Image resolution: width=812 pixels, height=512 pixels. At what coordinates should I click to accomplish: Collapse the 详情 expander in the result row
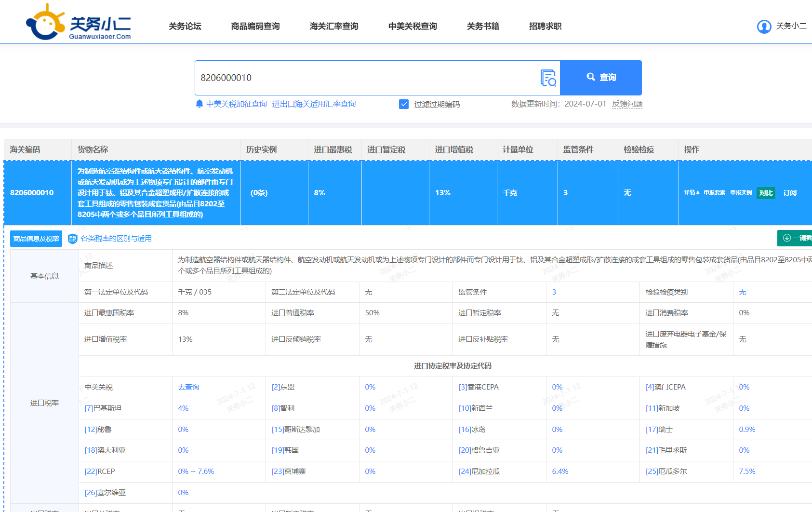point(692,192)
